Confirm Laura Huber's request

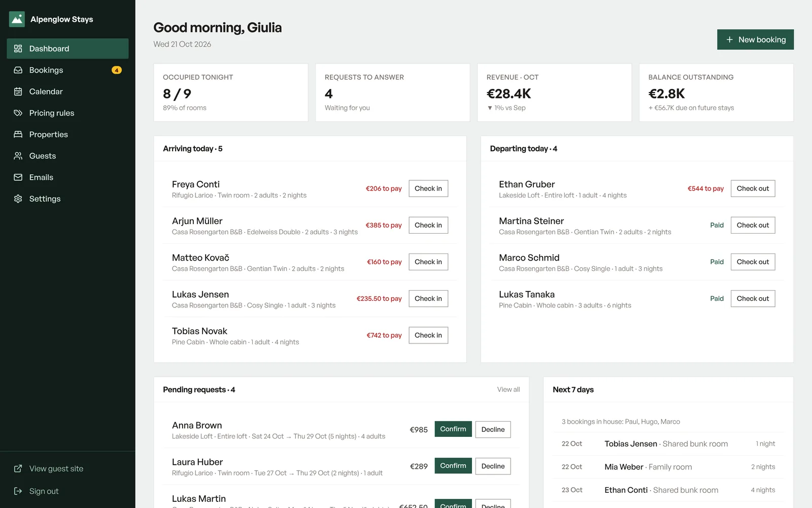tap(453, 466)
